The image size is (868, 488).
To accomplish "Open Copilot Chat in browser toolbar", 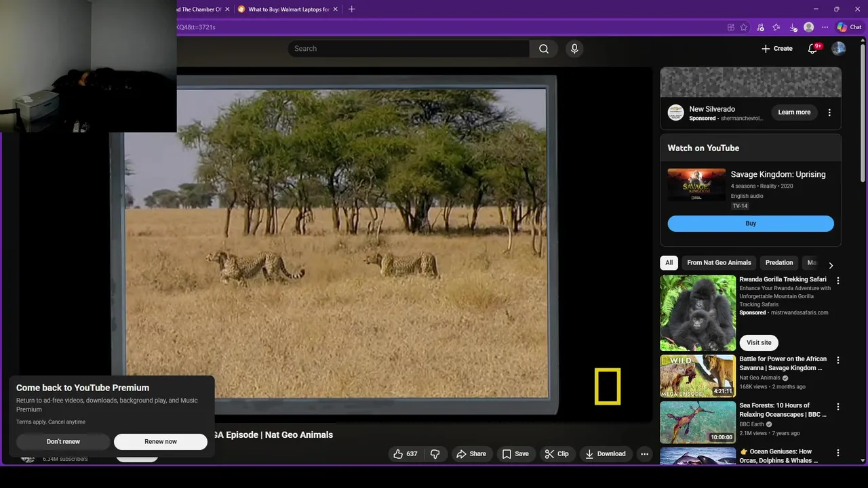I will 849,27.
